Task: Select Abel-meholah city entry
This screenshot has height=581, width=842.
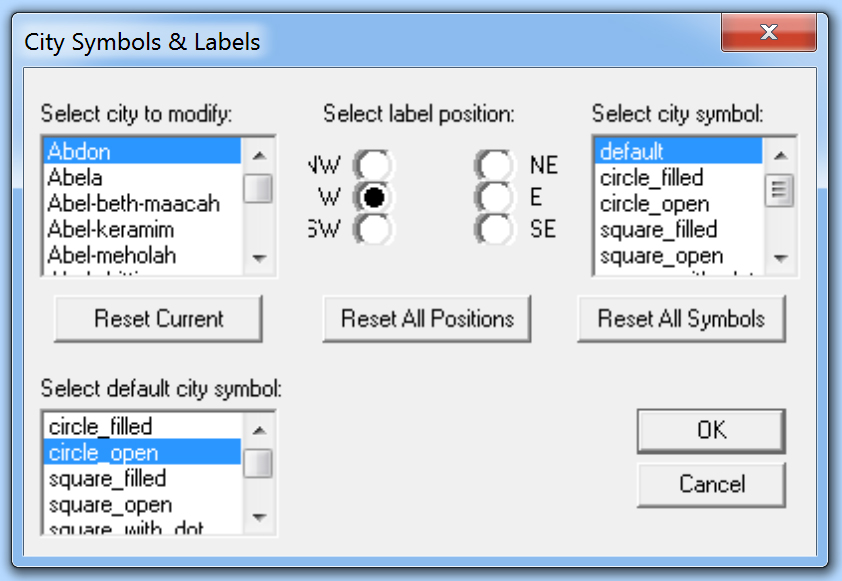Action: [112, 256]
